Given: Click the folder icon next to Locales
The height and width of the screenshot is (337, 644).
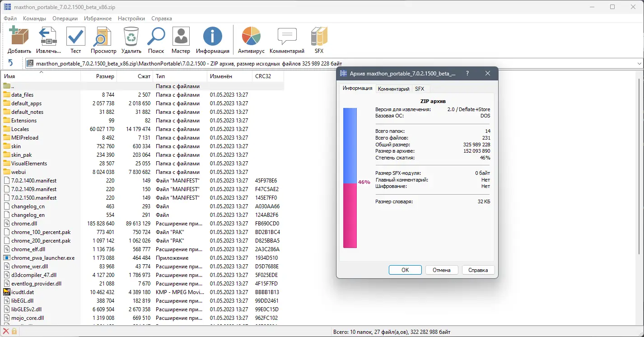Looking at the screenshot, I should [x=7, y=129].
